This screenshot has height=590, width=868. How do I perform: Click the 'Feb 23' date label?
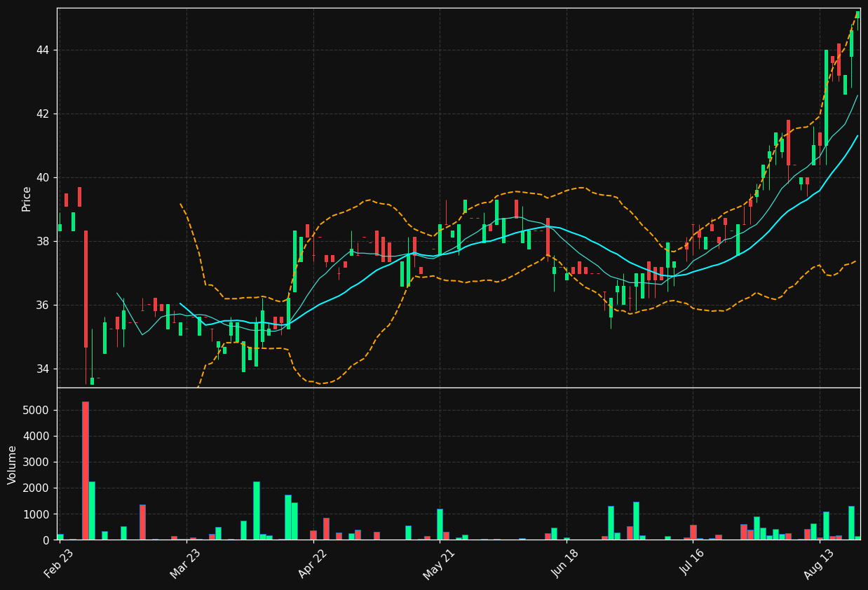(59, 564)
